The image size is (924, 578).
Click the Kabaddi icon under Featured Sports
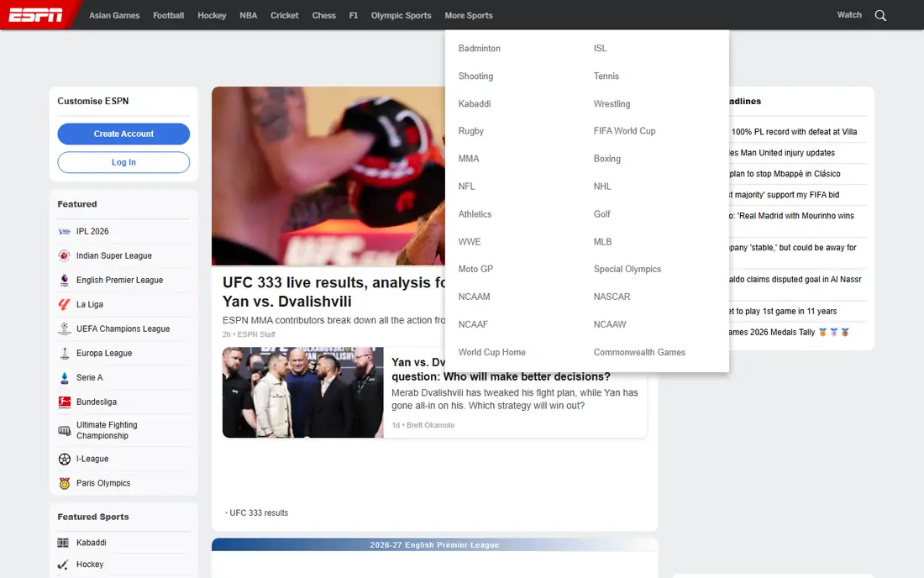click(63, 543)
